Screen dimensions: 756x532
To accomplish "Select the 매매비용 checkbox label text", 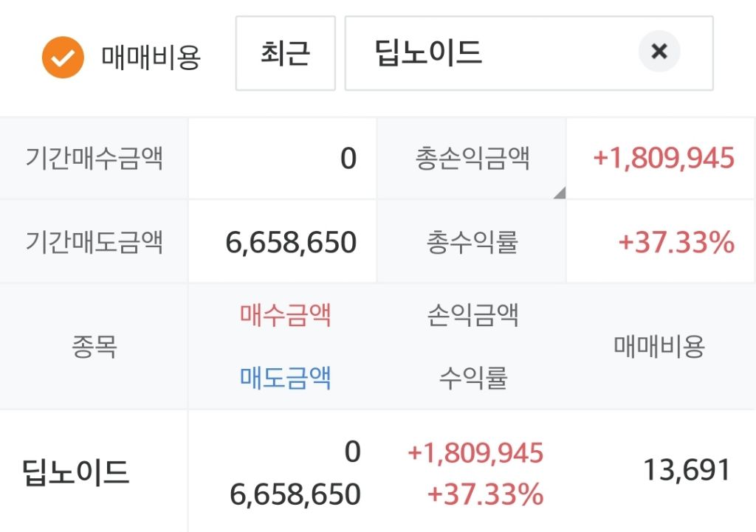I will pyautogui.click(x=151, y=58).
